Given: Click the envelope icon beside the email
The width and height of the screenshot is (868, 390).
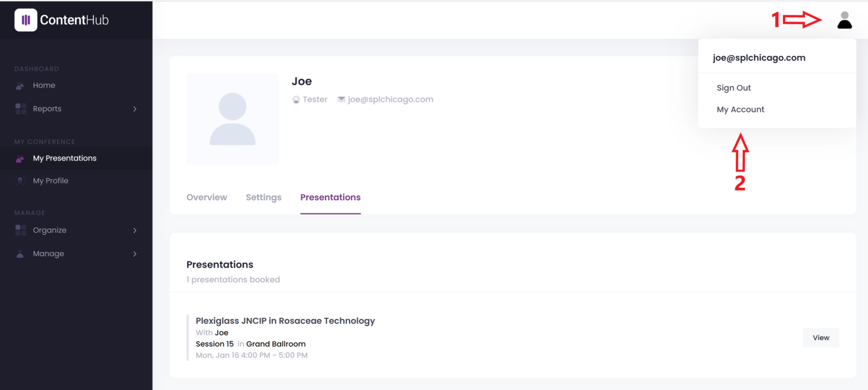Looking at the screenshot, I should pos(341,99).
